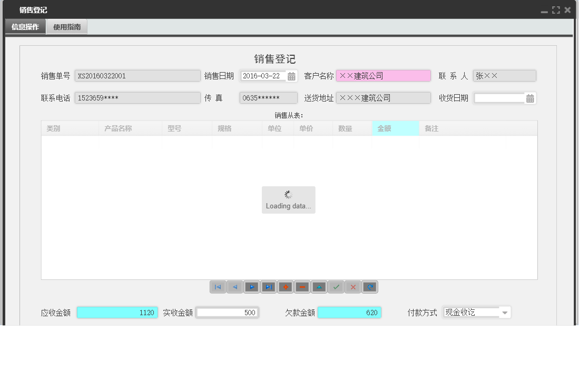The width and height of the screenshot is (579, 392).
Task: Jump to last record using navigator icon
Action: 268,287
